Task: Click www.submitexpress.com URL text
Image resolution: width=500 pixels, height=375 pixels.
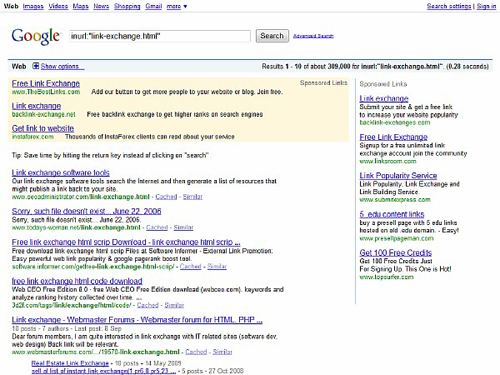Action: (395, 200)
